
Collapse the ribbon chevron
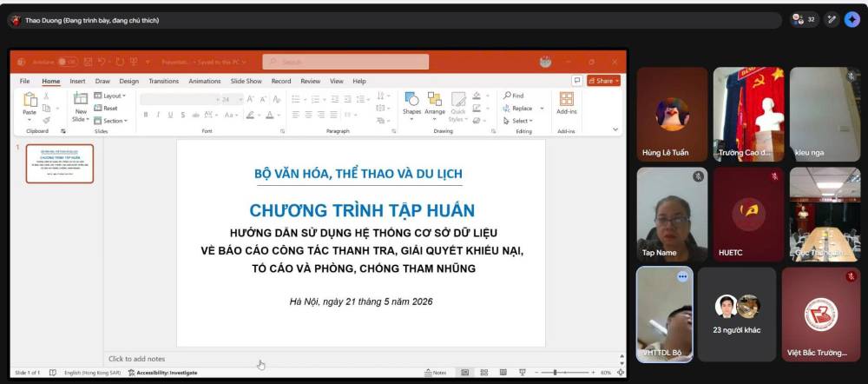point(615,129)
